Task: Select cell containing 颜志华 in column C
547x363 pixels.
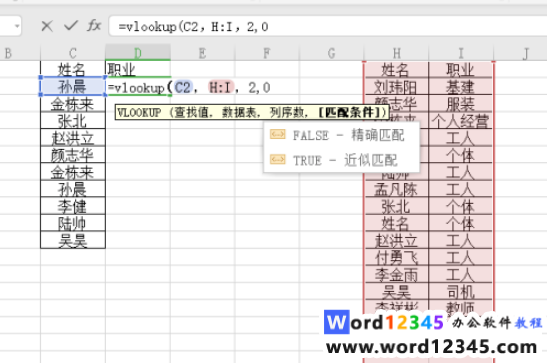Action: (x=73, y=154)
